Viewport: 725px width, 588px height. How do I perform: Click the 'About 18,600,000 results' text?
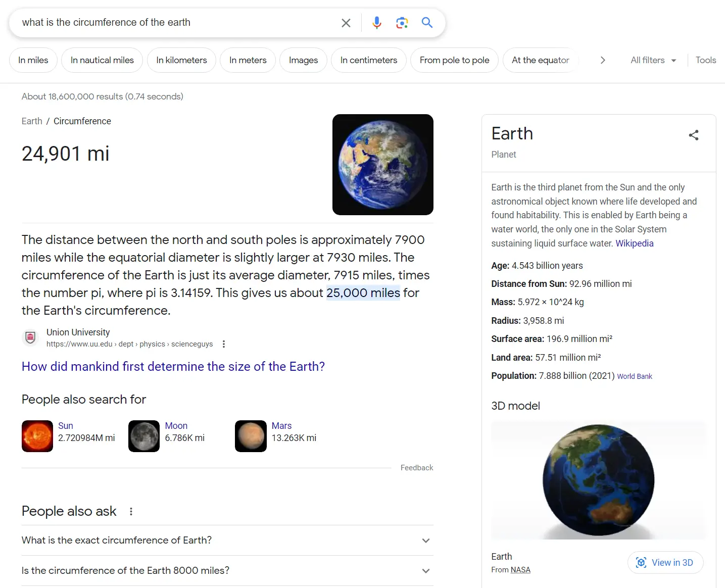pyautogui.click(x=103, y=96)
